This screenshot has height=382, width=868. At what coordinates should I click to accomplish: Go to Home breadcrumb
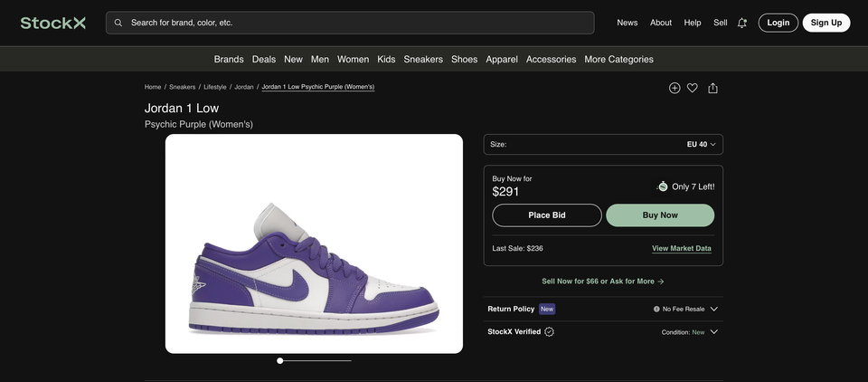[153, 87]
